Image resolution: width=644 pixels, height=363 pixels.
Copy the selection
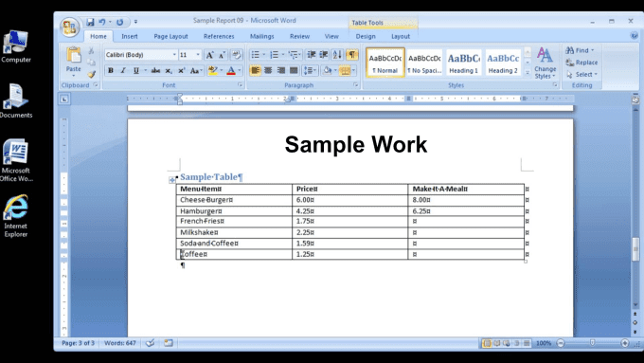click(91, 63)
